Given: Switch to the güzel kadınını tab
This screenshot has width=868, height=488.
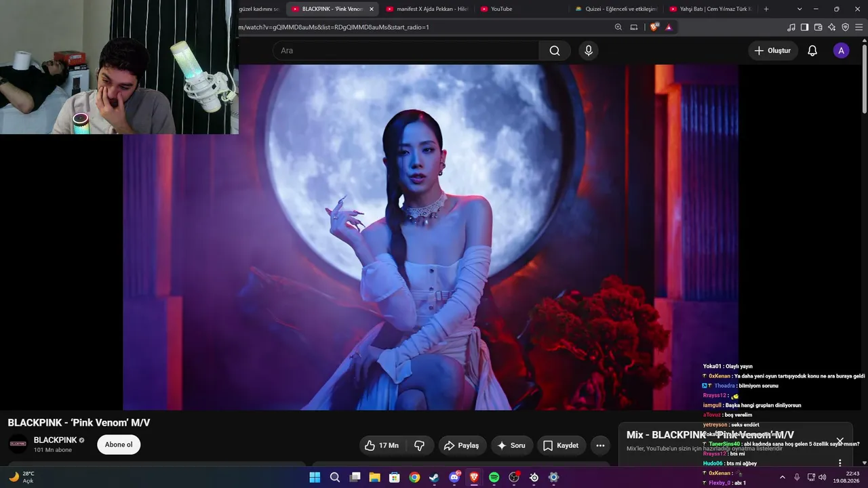Looking at the screenshot, I should (x=260, y=9).
